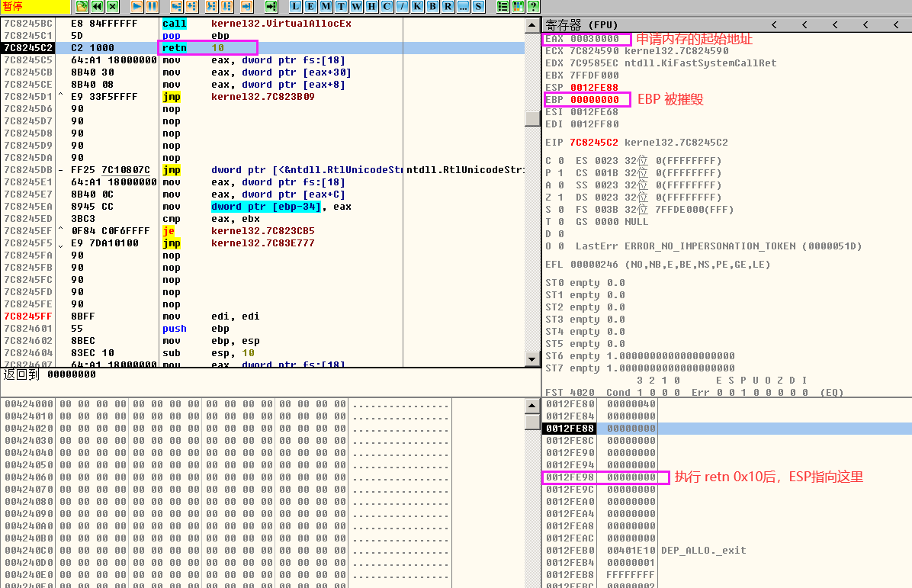The image size is (912, 588).
Task: Open Call stack with K button
Action: tap(417, 6)
